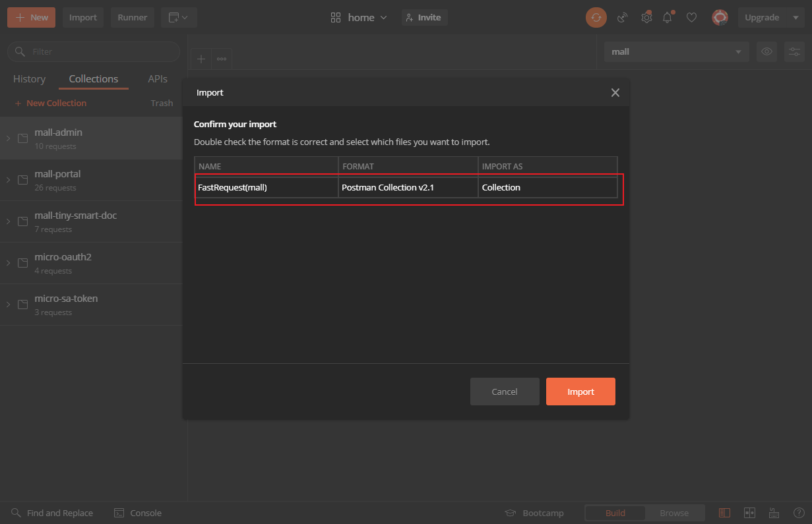Expand the mall-portal collection
This screenshot has width=812, height=524.
[8, 180]
